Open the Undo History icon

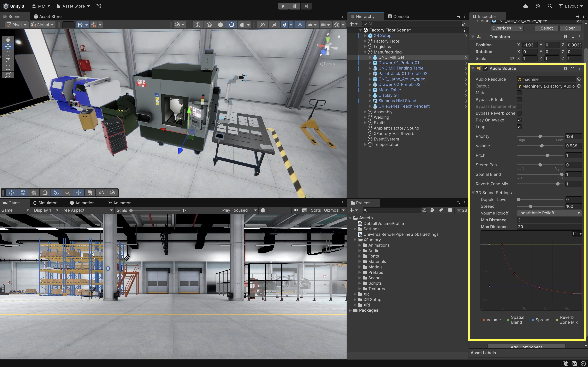tap(538, 6)
